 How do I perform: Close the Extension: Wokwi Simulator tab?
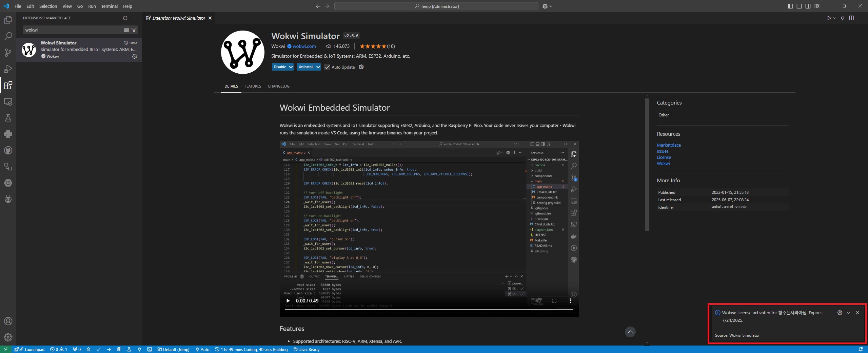[210, 18]
